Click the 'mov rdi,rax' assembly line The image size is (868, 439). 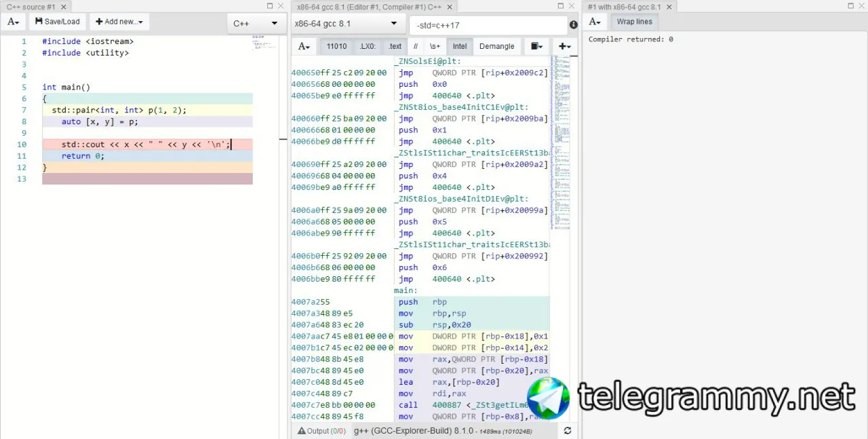pyautogui.click(x=433, y=394)
